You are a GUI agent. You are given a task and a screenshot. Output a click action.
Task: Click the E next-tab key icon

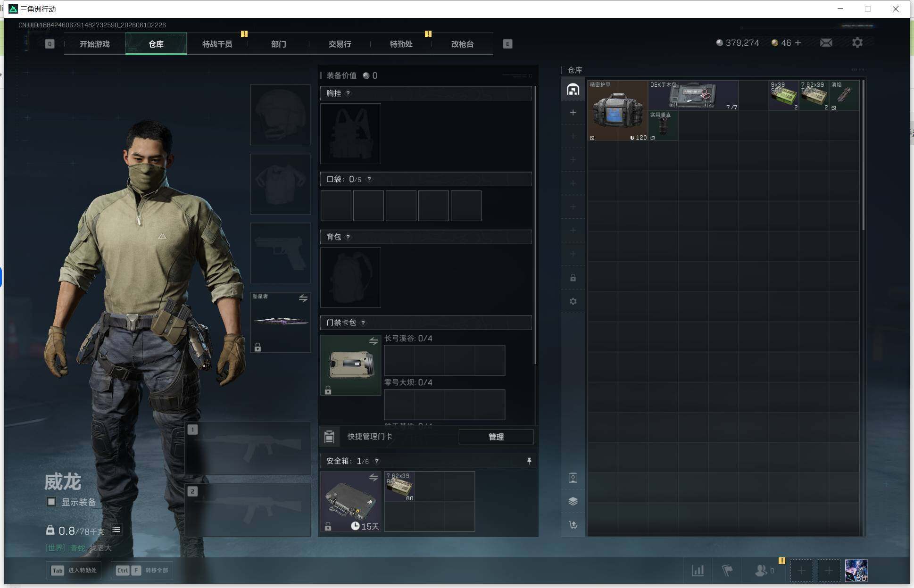coord(507,44)
